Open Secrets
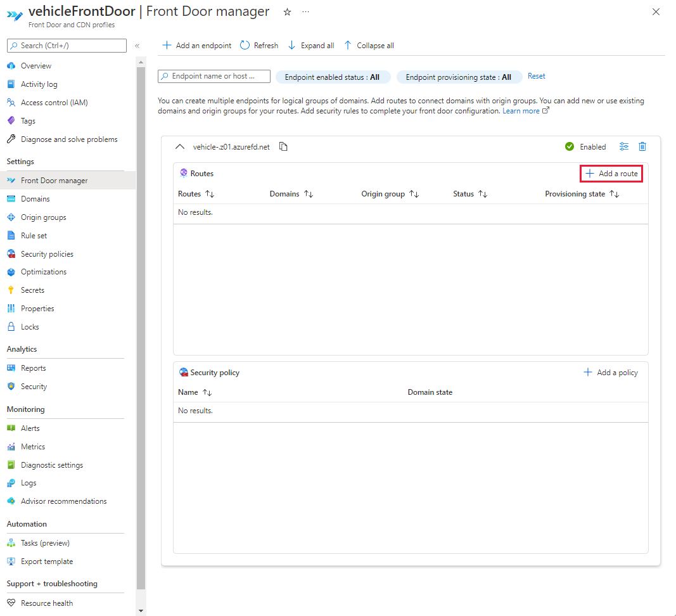Viewport: 676px width, 616px height. pos(32,290)
